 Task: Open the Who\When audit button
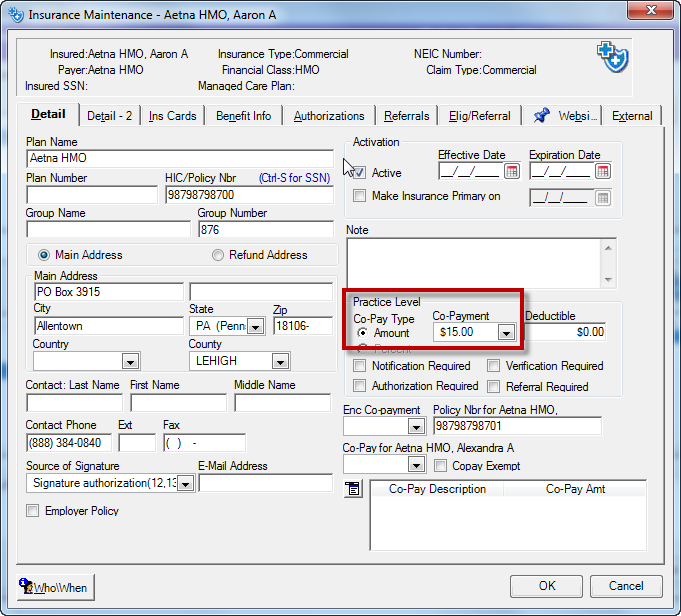click(56, 587)
